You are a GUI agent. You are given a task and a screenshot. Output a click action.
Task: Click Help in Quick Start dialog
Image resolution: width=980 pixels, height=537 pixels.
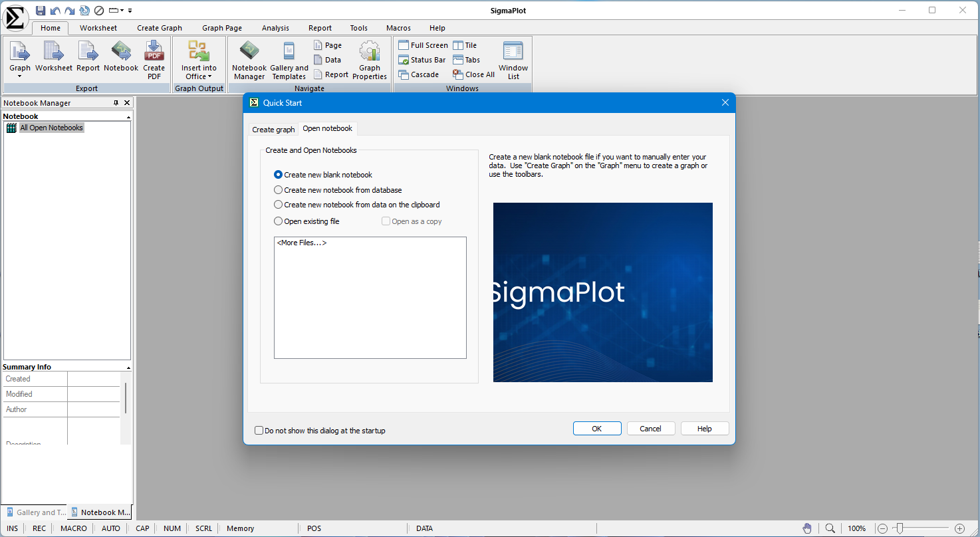[x=705, y=429]
